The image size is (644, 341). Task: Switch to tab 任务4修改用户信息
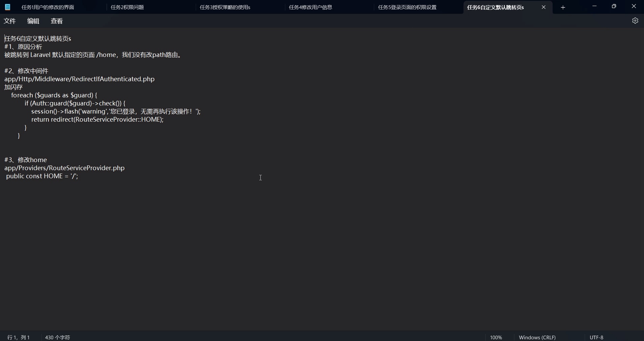(x=311, y=7)
